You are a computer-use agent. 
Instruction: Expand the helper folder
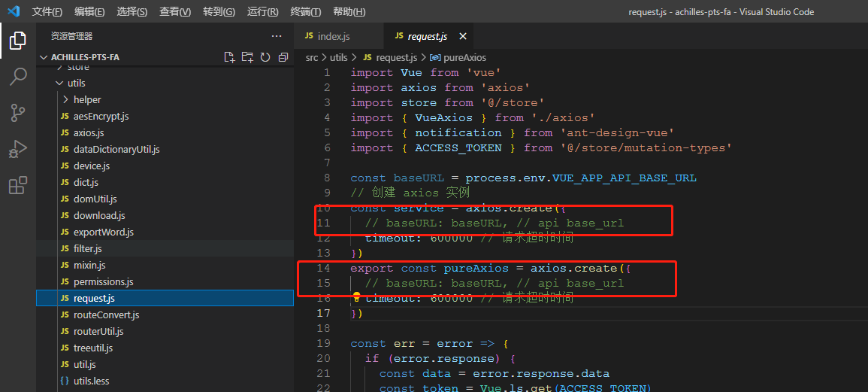[165, 100]
